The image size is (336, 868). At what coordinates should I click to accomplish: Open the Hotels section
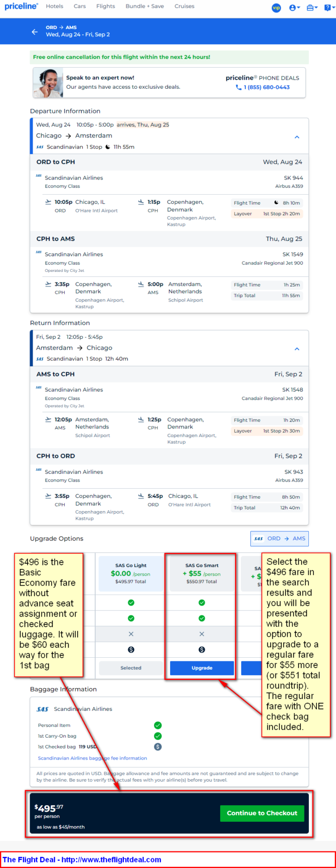tap(55, 7)
